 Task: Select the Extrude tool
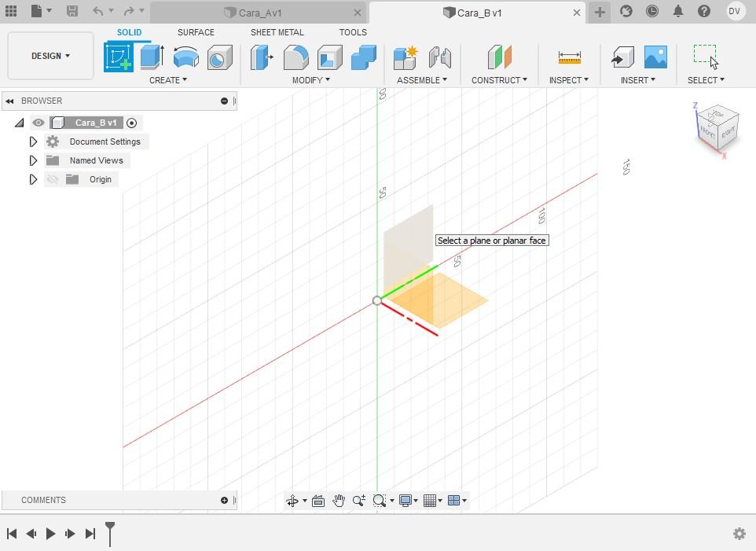pyautogui.click(x=152, y=57)
